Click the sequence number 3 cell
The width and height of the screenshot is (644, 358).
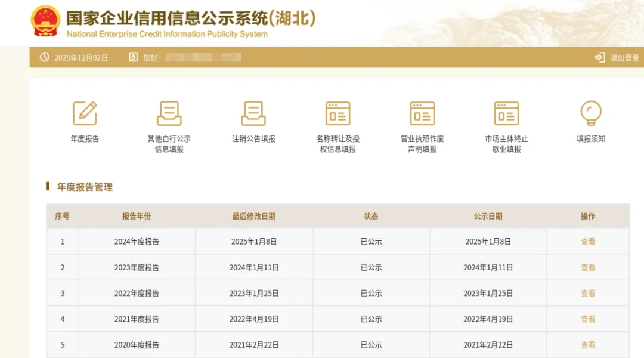click(x=63, y=294)
